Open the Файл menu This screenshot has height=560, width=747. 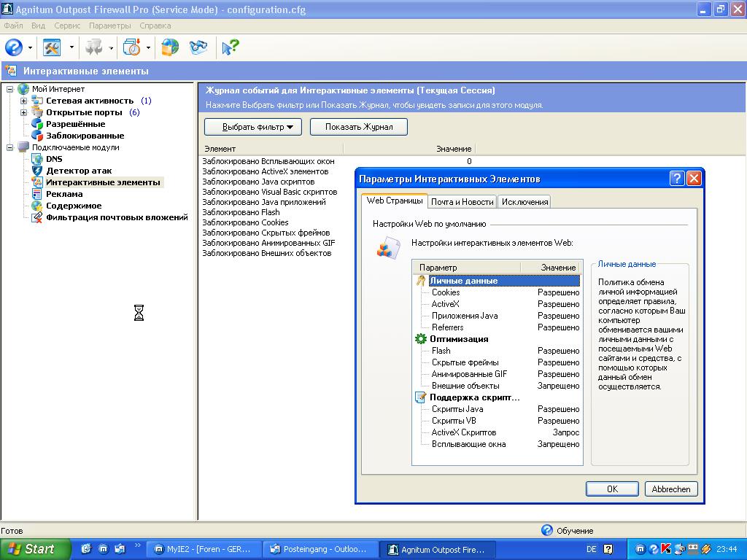click(13, 26)
